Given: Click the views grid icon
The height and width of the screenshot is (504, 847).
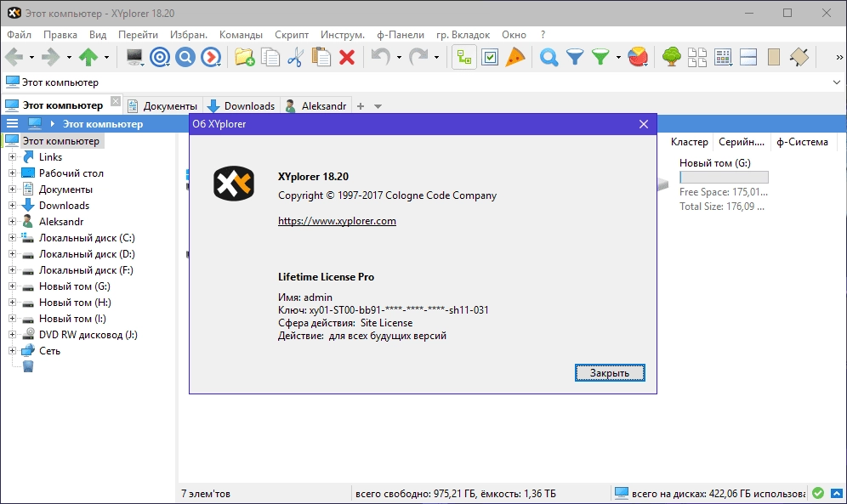Looking at the screenshot, I should point(723,57).
